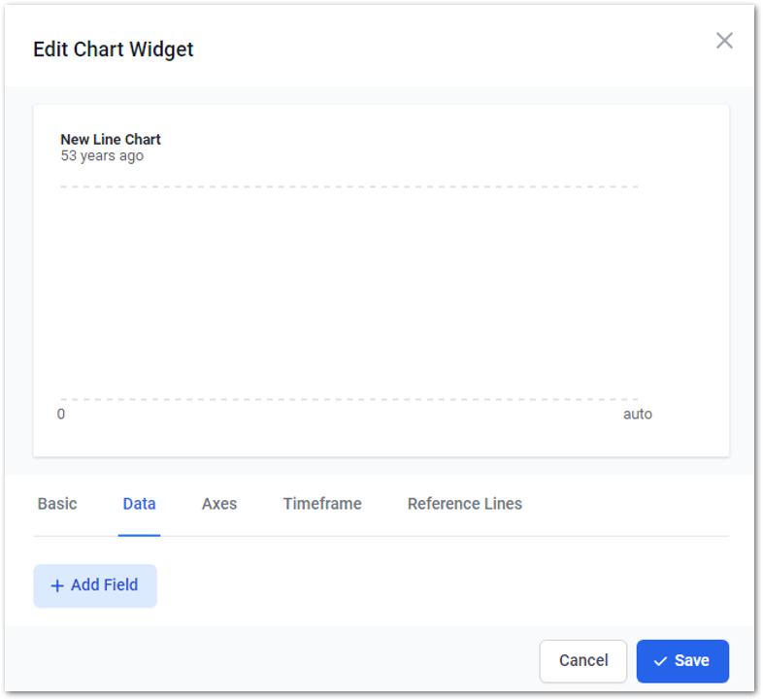Click the '0' axis label
The width and height of the screenshot is (763, 700).
click(x=61, y=415)
